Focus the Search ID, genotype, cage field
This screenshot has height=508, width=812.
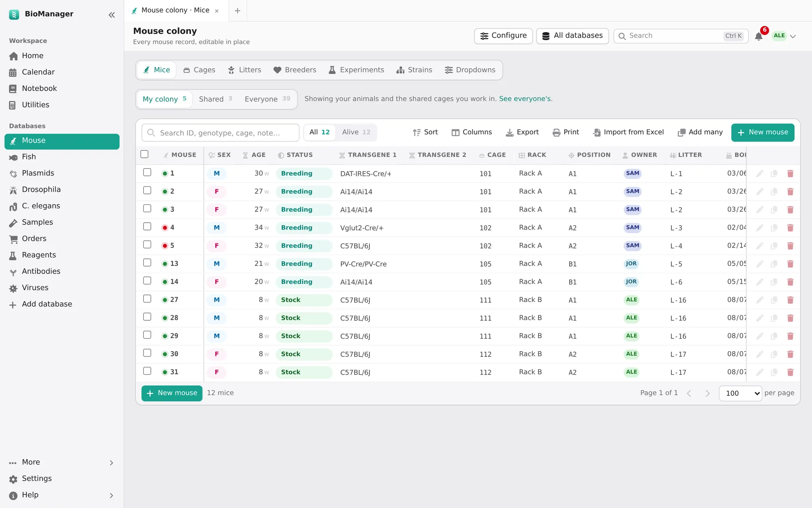pos(220,133)
